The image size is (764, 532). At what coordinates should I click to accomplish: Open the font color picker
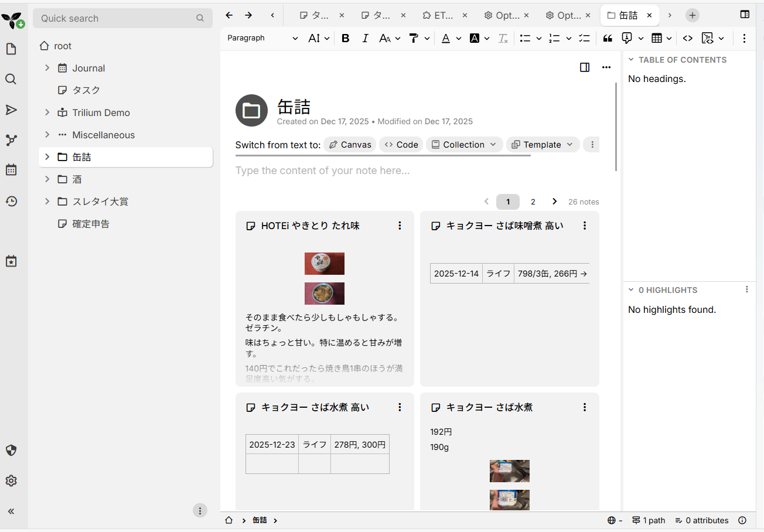pos(446,38)
